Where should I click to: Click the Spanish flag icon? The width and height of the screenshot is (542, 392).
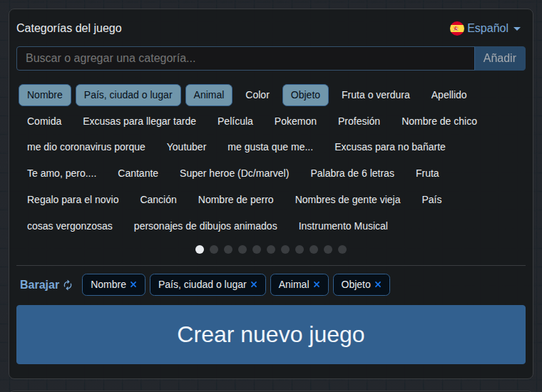[x=456, y=29]
